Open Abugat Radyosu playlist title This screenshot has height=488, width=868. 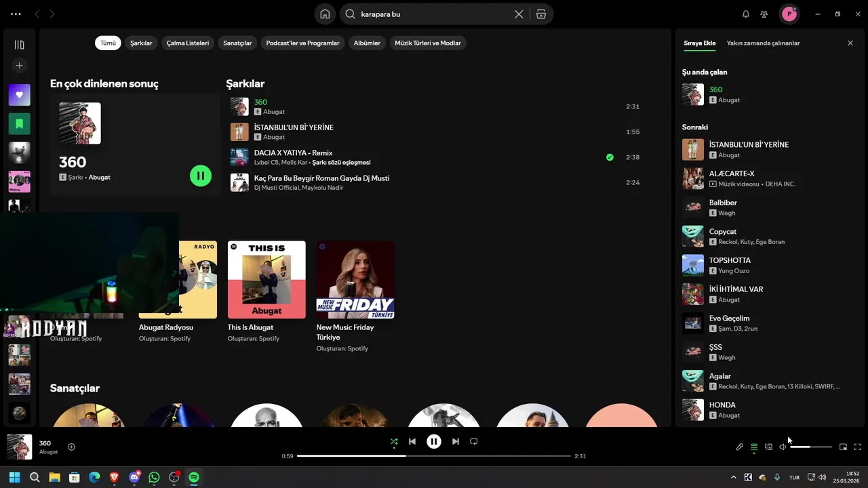[x=166, y=327]
